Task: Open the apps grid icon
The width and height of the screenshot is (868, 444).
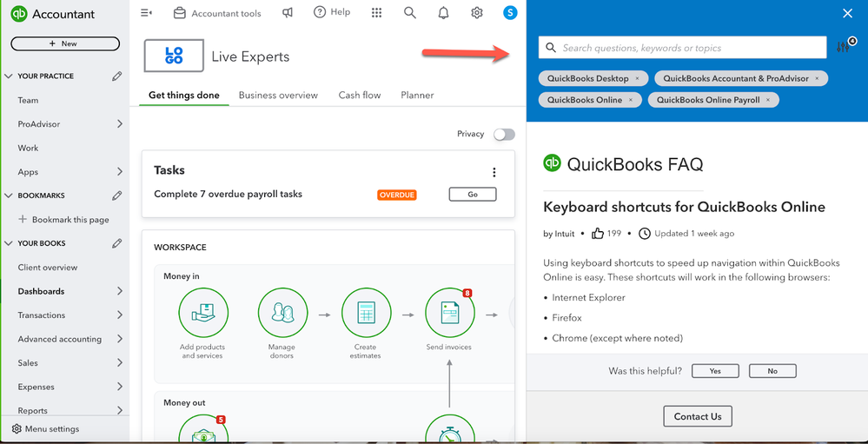Action: coord(376,13)
